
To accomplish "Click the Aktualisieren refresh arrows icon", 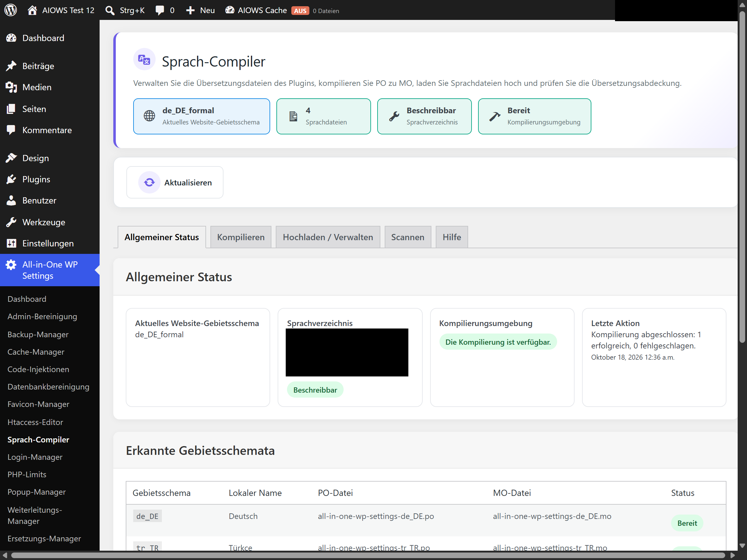I will pyautogui.click(x=149, y=183).
